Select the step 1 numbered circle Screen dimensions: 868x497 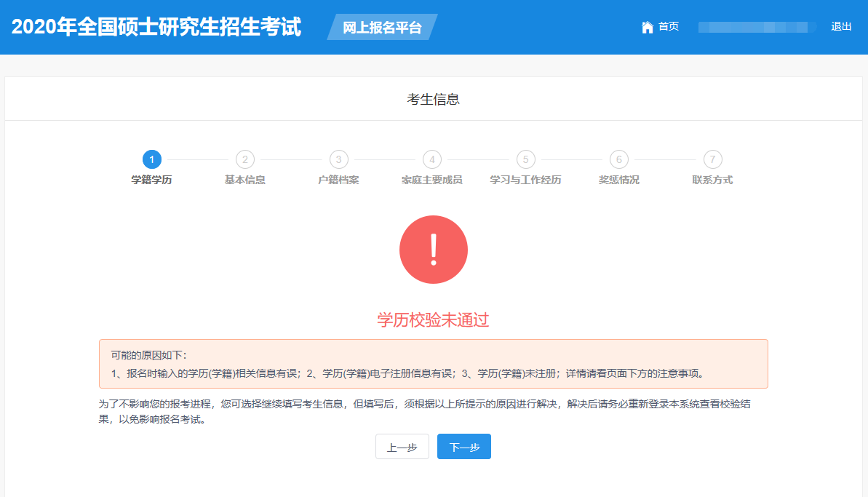[152, 159]
